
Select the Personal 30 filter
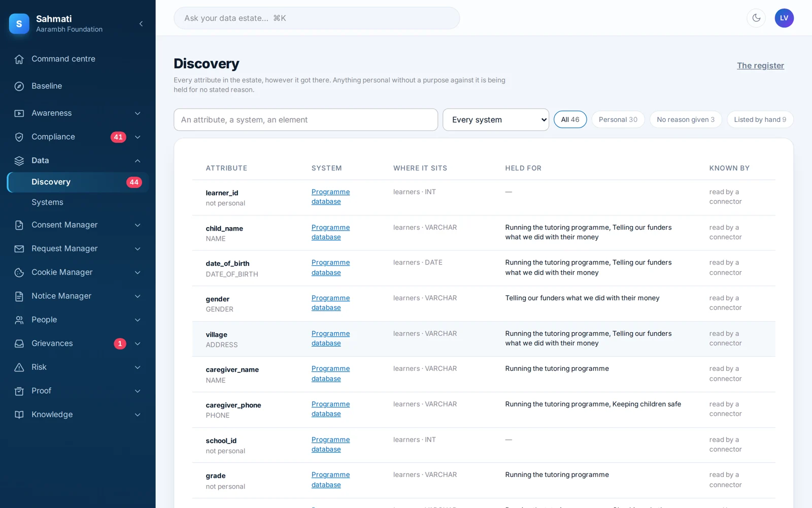coord(618,119)
